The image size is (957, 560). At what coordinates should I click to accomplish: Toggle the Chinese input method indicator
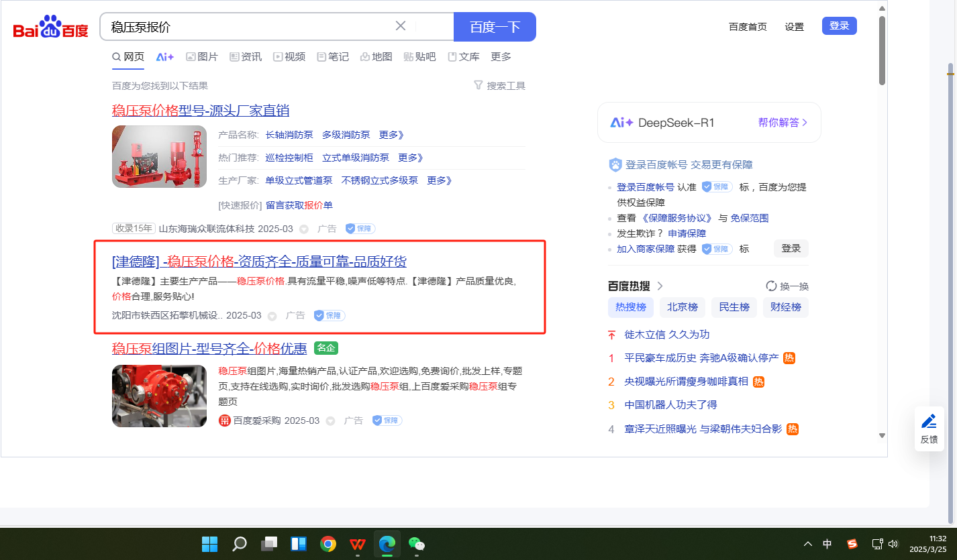[x=827, y=544]
